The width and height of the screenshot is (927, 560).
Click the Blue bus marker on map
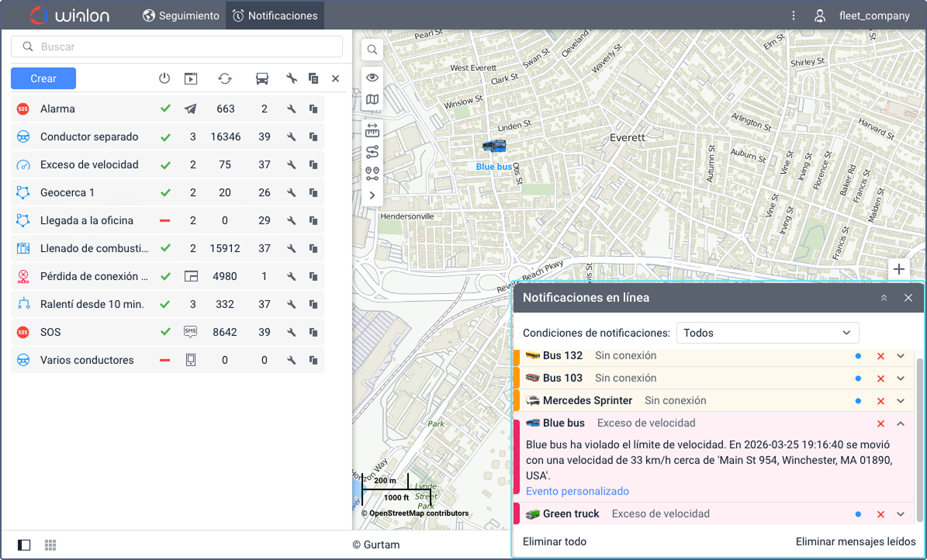(x=494, y=146)
